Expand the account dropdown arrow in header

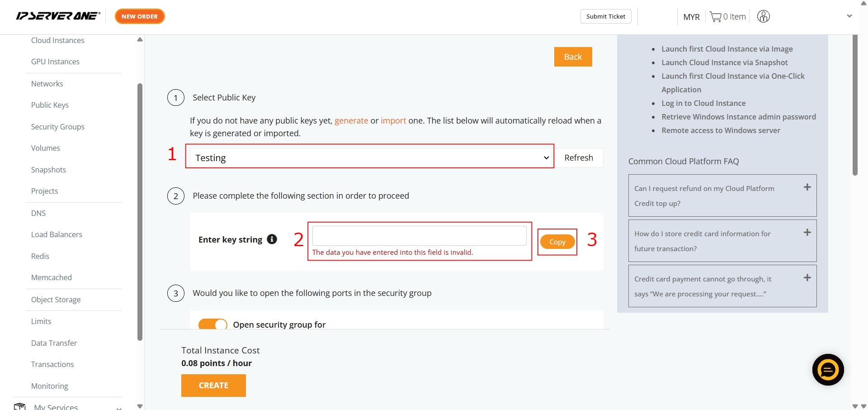coord(849,16)
